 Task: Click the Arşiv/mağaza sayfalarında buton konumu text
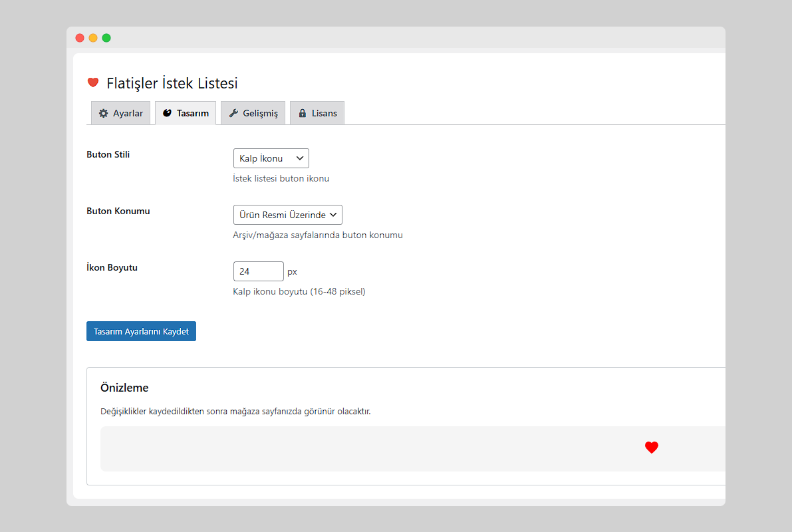coord(317,235)
